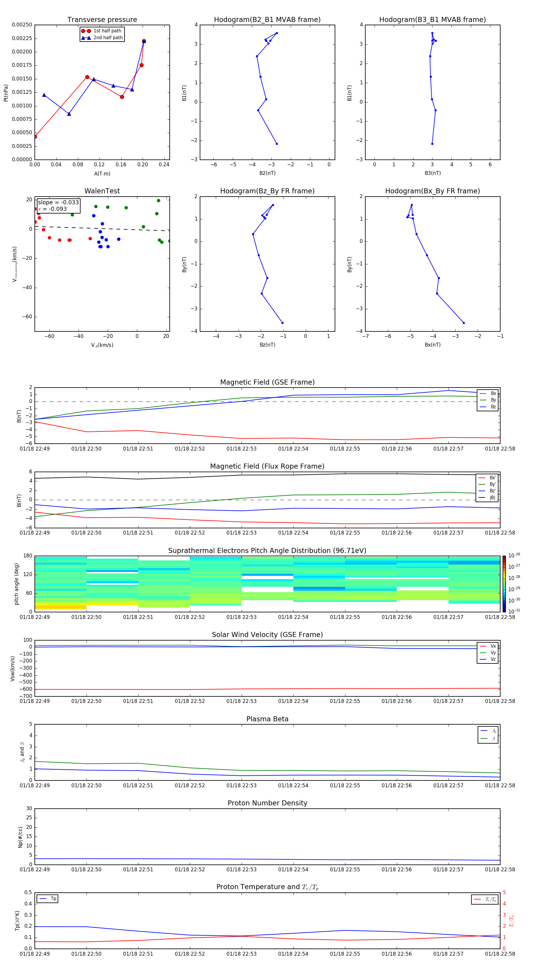Select the Bz legend entry in GSE panel
The image size is (535, 980).
[488, 407]
